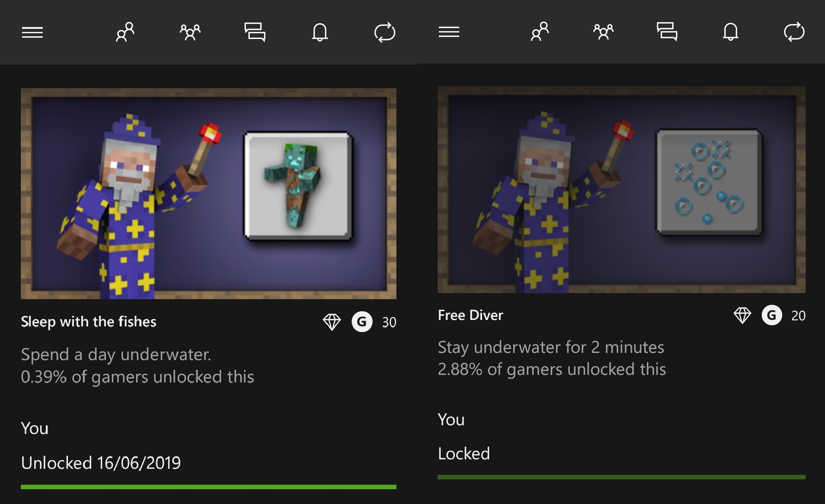Open Friends icon in right panel
The width and height of the screenshot is (825, 504).
pos(540,31)
